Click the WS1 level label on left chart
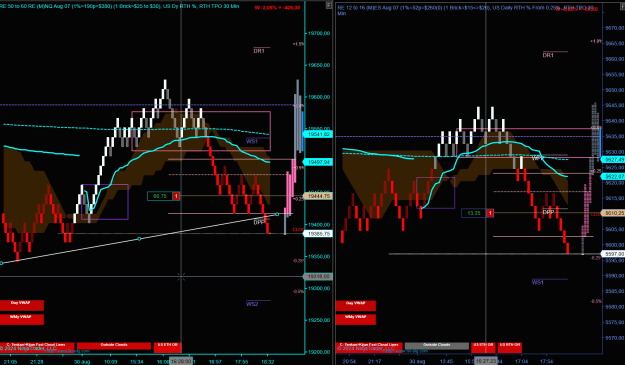The width and height of the screenshot is (625, 365). tap(252, 141)
